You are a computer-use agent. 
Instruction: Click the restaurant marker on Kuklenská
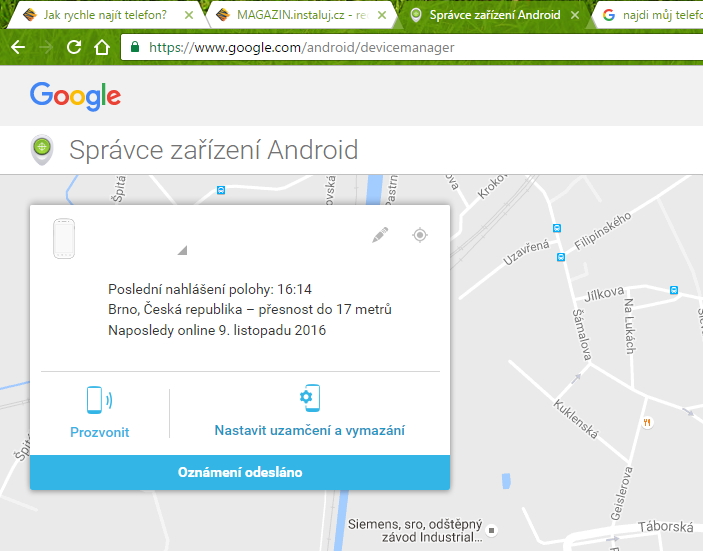pyautogui.click(x=647, y=422)
